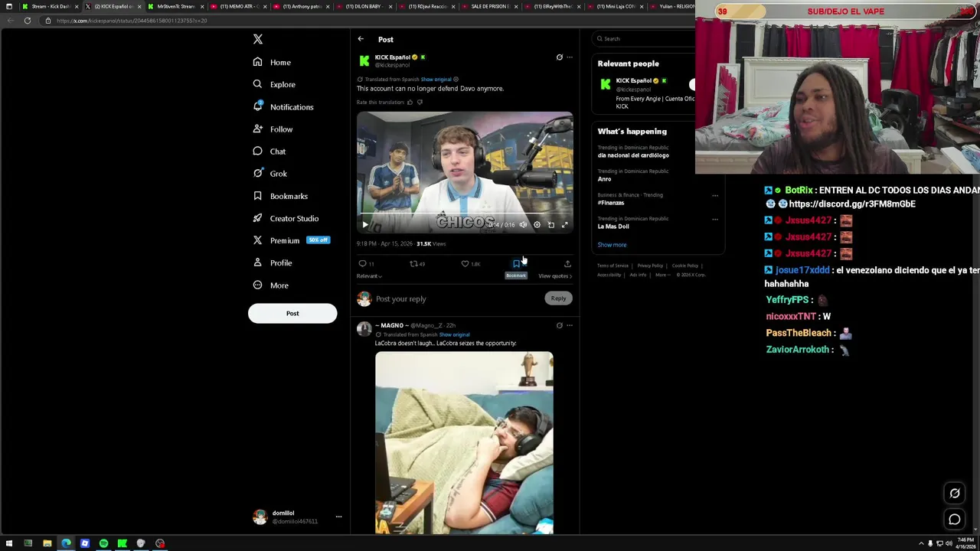Show original on MAGNO reply
The image size is (980, 551).
tap(454, 334)
